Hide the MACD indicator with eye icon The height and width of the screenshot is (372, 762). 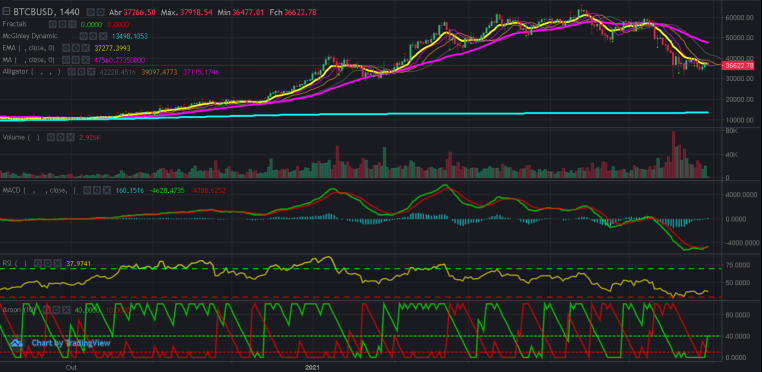(87, 190)
